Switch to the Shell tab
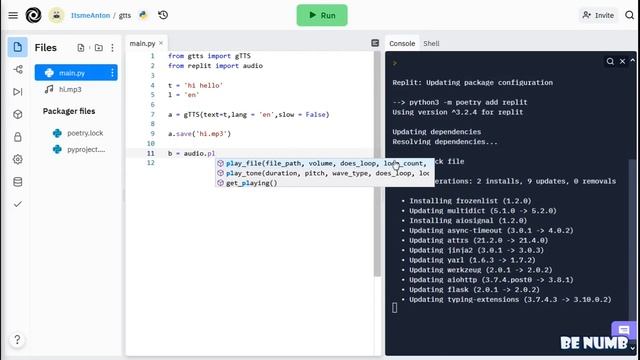The height and width of the screenshot is (360, 640). point(431,43)
